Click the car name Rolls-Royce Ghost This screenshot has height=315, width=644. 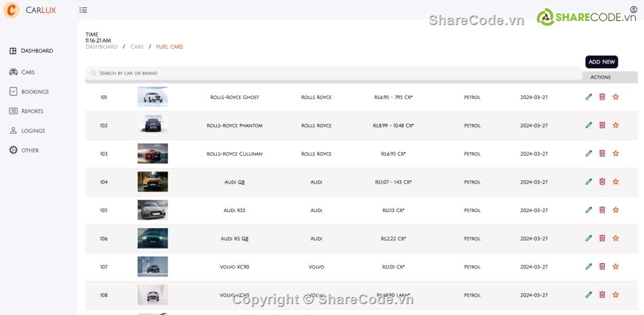(x=235, y=98)
